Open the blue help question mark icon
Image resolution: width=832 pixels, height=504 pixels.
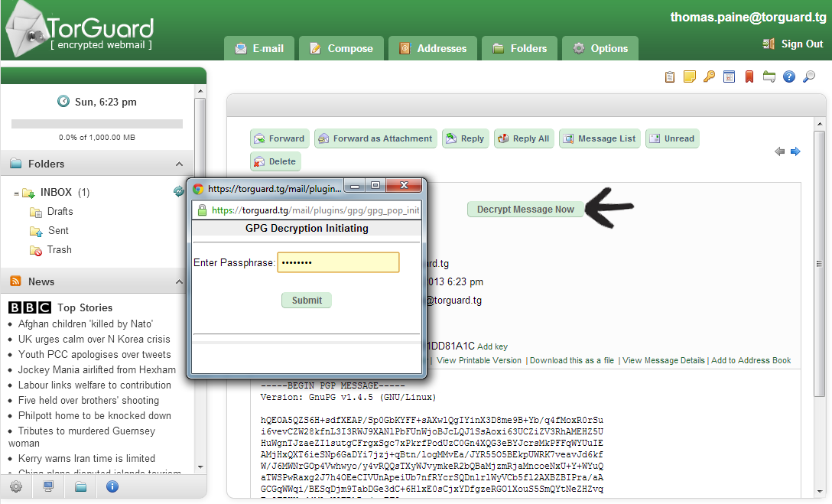point(789,77)
